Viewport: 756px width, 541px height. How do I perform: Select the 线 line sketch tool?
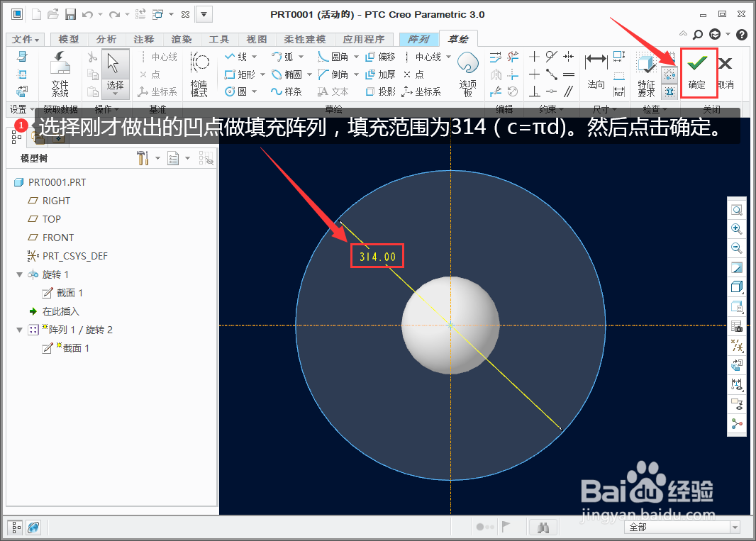[235, 57]
